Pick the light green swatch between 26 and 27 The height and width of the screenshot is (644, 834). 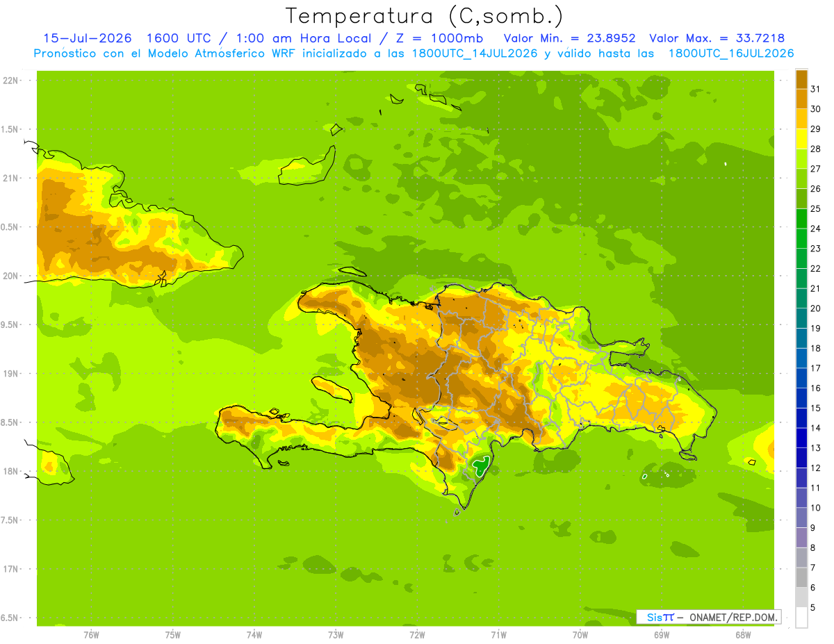click(x=801, y=179)
